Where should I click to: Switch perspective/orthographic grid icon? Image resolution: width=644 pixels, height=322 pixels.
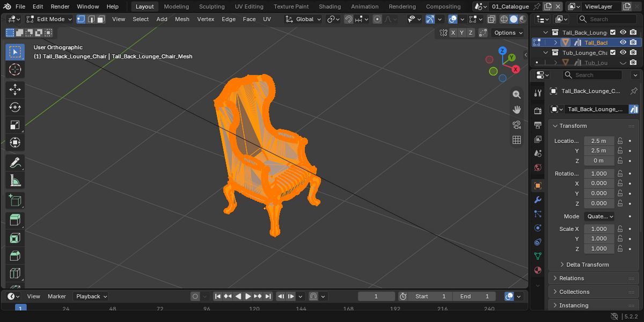click(x=517, y=140)
